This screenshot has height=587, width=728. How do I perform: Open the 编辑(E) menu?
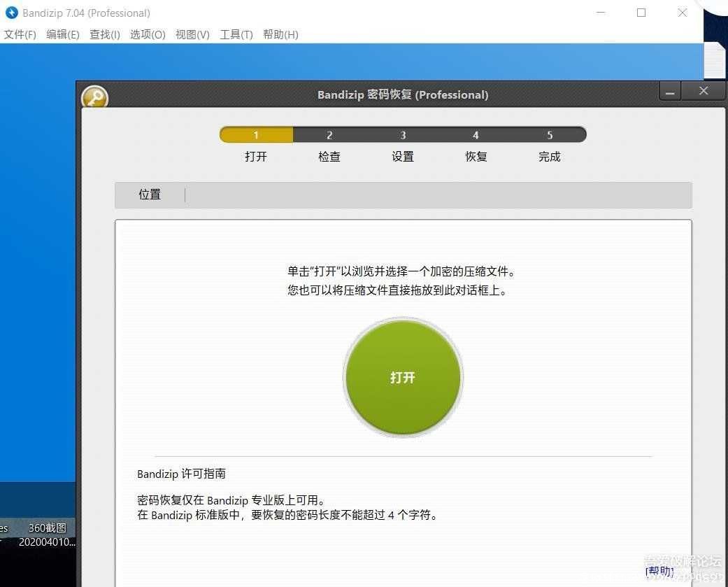[63, 35]
